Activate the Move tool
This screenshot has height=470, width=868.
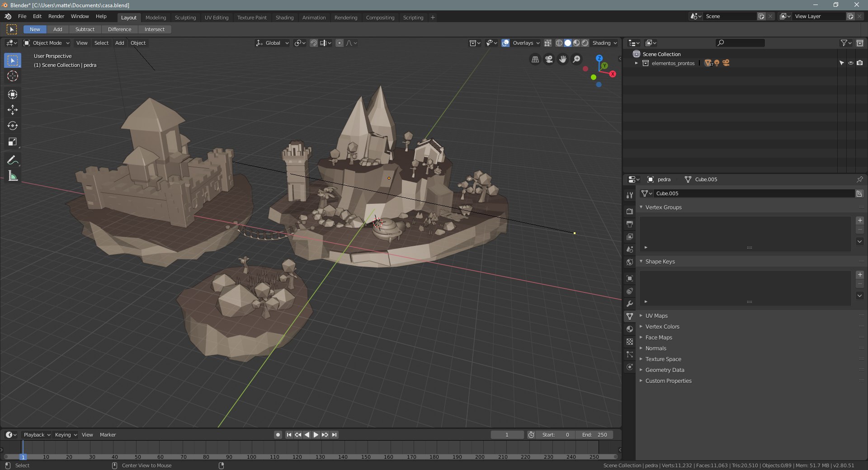(x=13, y=110)
